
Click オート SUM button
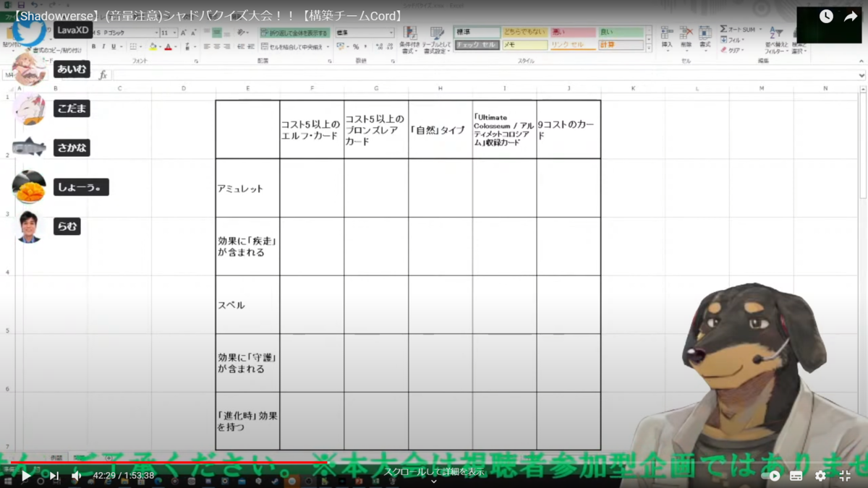pyautogui.click(x=738, y=30)
